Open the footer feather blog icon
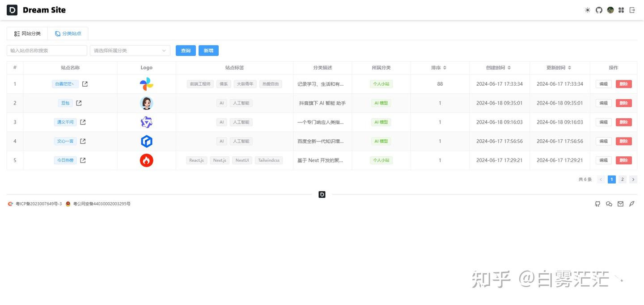The height and width of the screenshot is (305, 644). coord(632,204)
